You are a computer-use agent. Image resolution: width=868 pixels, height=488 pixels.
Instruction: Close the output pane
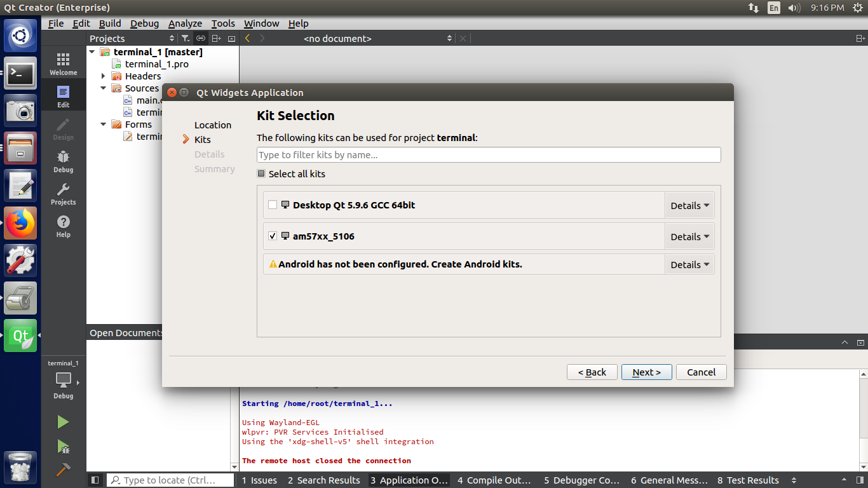(860, 342)
